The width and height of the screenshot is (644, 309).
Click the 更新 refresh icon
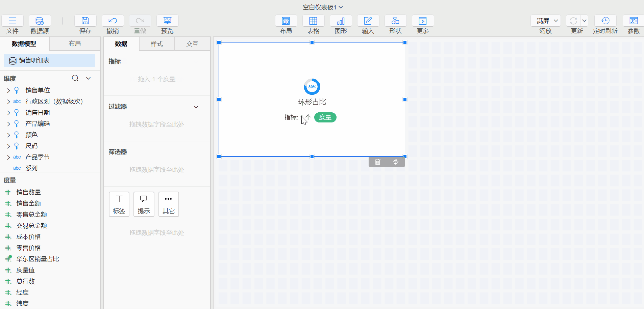[x=573, y=21]
